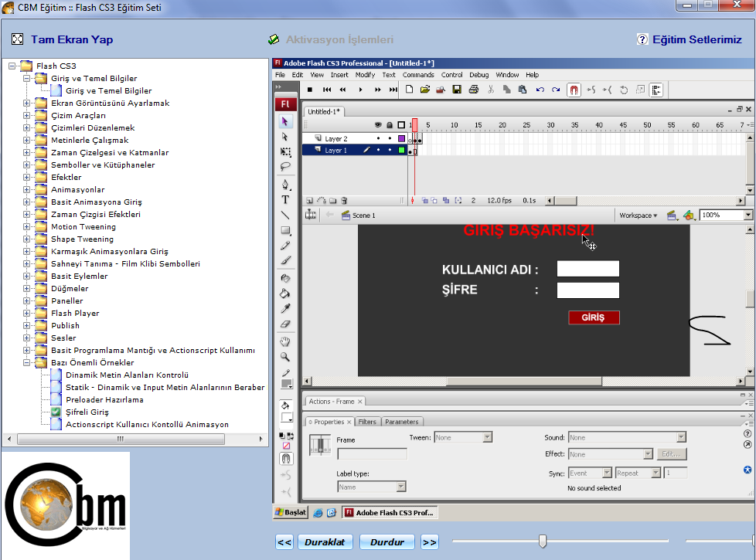Screen dimensions: 756x560
Task: Open the 100% zoom level dropdown
Action: [x=747, y=216]
